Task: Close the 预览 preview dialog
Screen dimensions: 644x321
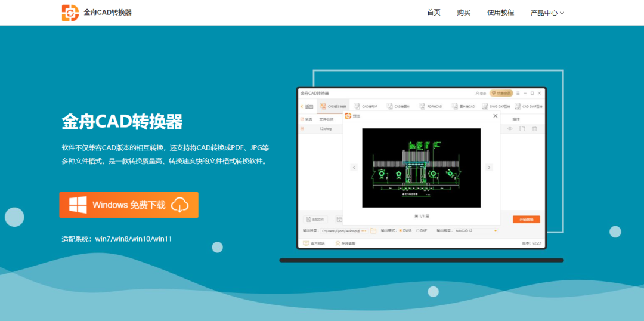Action: [495, 116]
